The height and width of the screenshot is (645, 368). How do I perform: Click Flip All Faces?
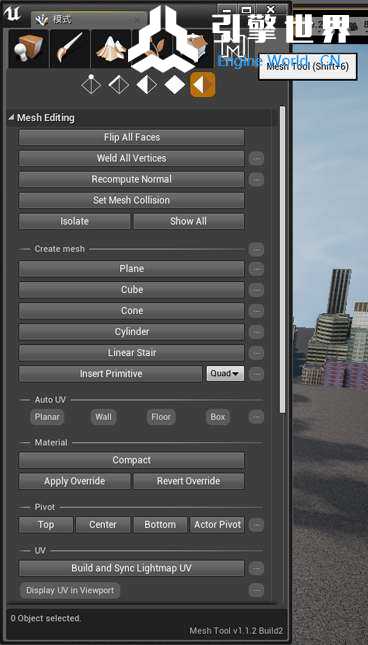tap(132, 137)
